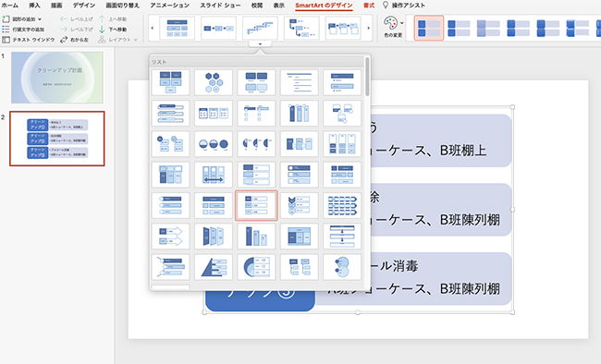This screenshot has width=601, height=364.
Task: Choose the three crescent moons layout
Action: pos(256,144)
